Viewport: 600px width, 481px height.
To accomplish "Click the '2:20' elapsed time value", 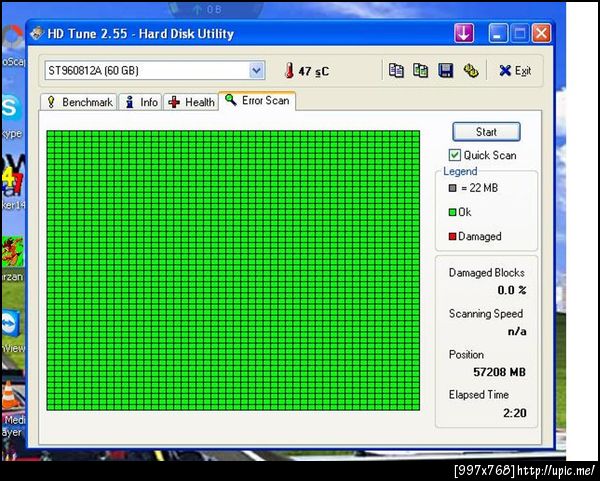I will [x=515, y=413].
